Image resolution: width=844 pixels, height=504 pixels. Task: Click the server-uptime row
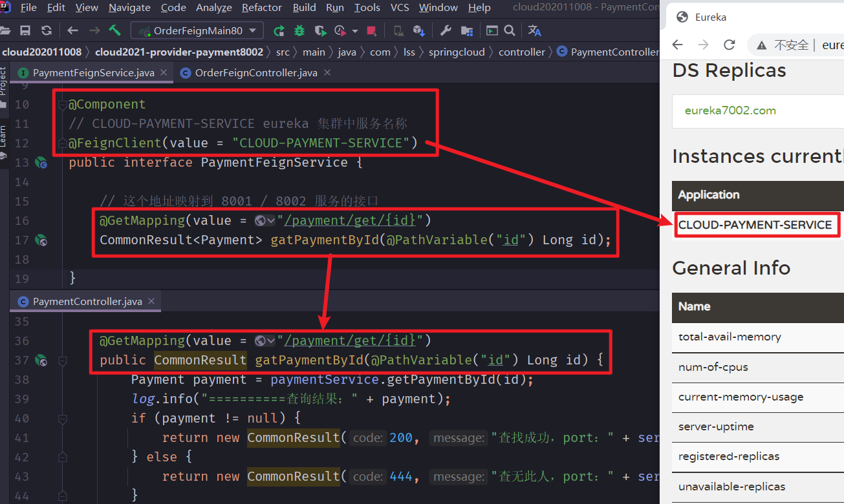point(758,427)
